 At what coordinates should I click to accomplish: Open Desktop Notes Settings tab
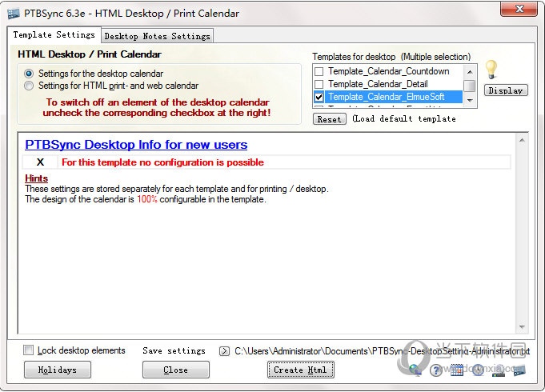(157, 36)
